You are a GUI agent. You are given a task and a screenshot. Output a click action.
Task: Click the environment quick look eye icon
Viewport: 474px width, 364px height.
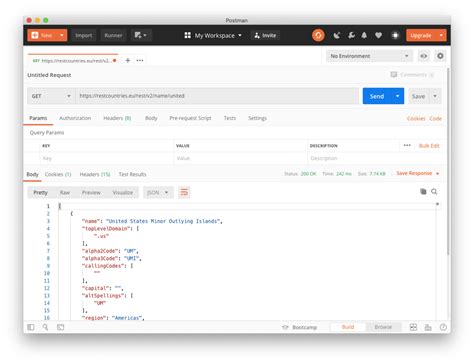[x=424, y=56]
